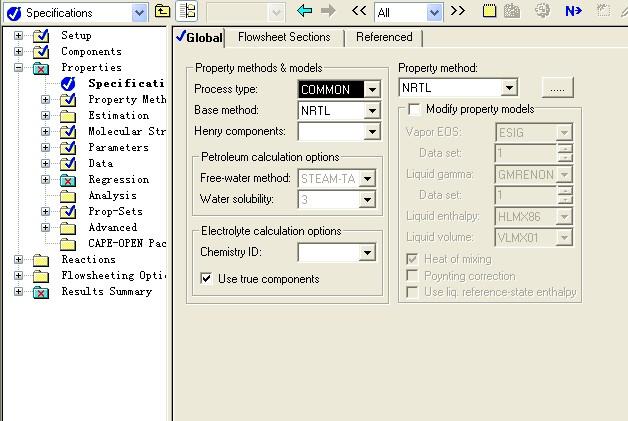Select Results Summary tree item

click(107, 292)
